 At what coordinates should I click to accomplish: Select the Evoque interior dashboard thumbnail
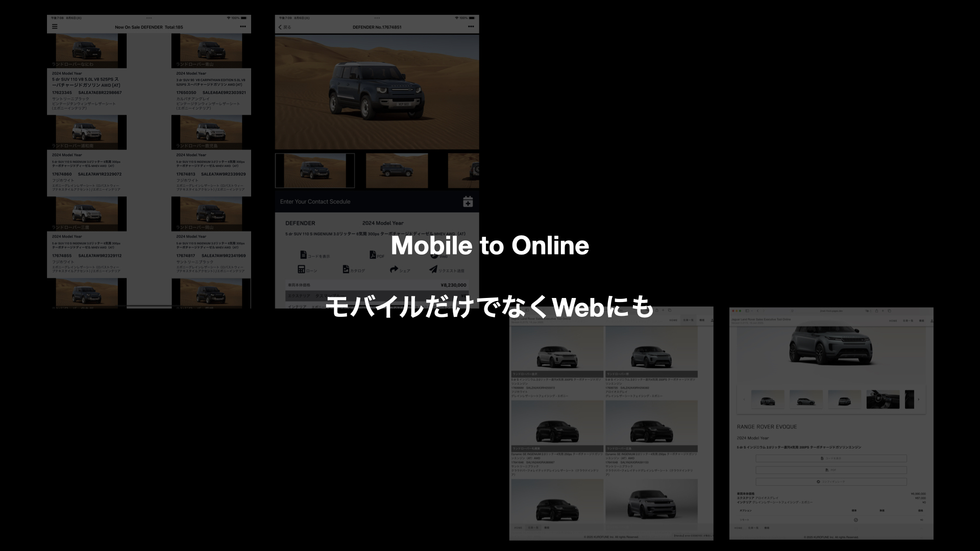[883, 399]
